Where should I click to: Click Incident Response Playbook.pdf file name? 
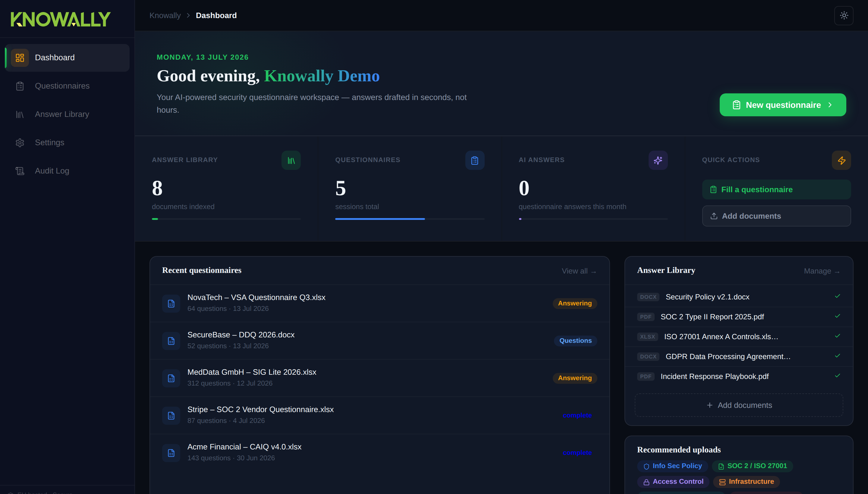pos(715,377)
